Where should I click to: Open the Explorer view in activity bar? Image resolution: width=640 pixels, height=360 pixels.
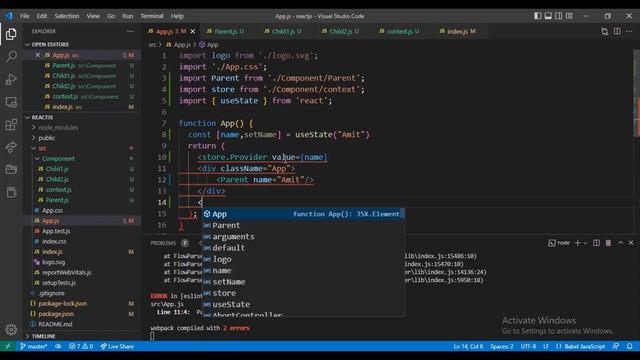(11, 34)
